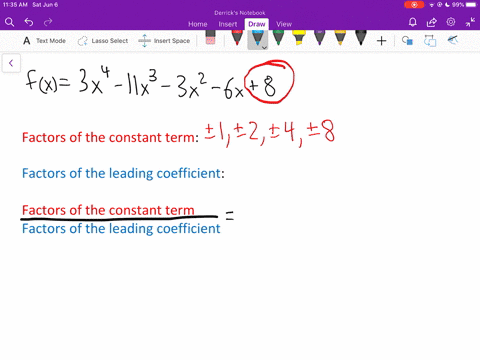Select the red pen
Image resolution: width=480 pixels, height=360 pixels.
pos(237,37)
